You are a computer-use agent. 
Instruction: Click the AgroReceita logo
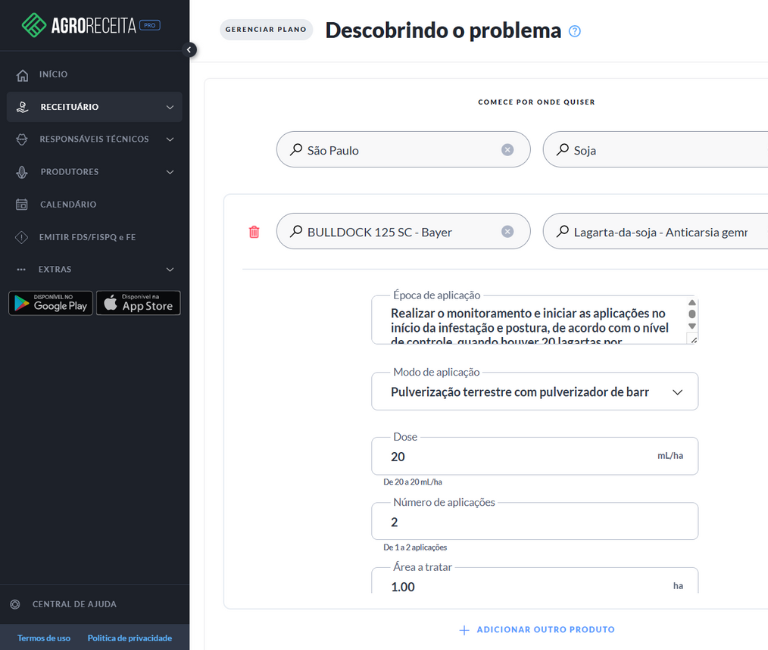tap(91, 25)
